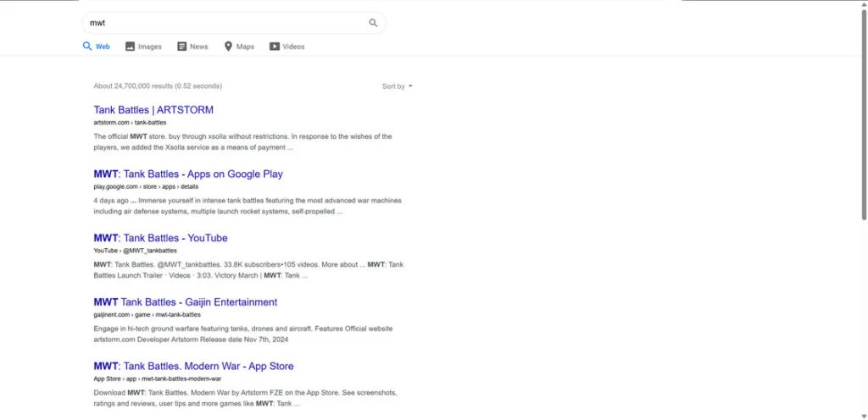This screenshot has height=420, width=868.
Task: Open the Tank Battles | ARTSTORM result
Action: 153,110
